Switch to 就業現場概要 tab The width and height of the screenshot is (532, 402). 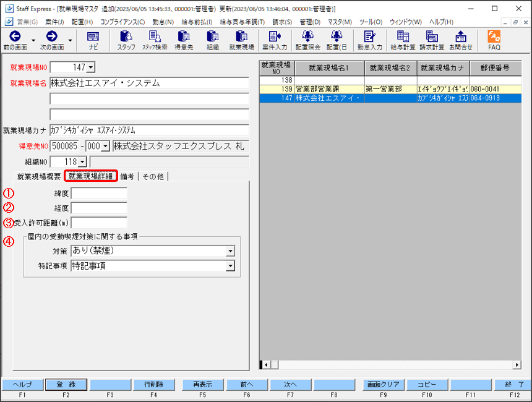pyautogui.click(x=39, y=176)
